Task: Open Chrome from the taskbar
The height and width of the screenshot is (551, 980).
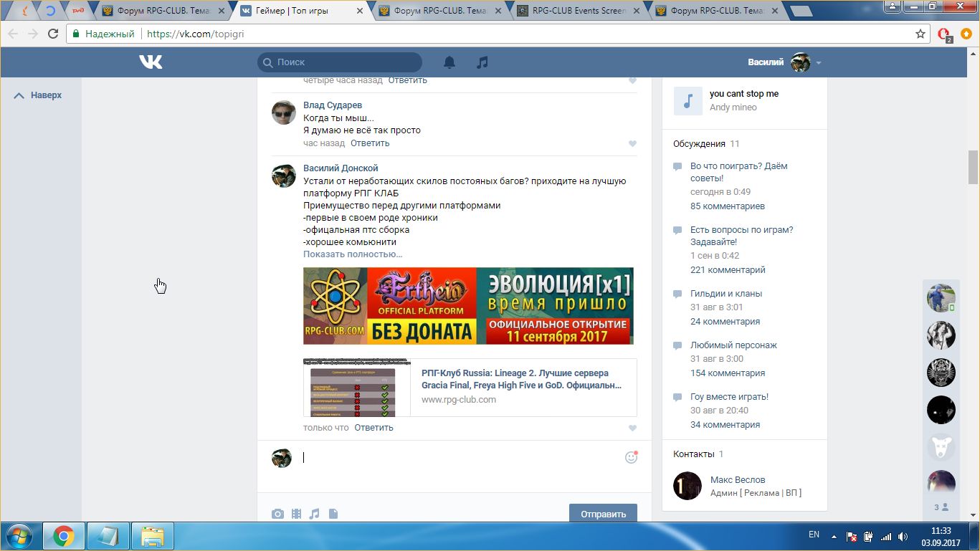Action: [x=64, y=536]
